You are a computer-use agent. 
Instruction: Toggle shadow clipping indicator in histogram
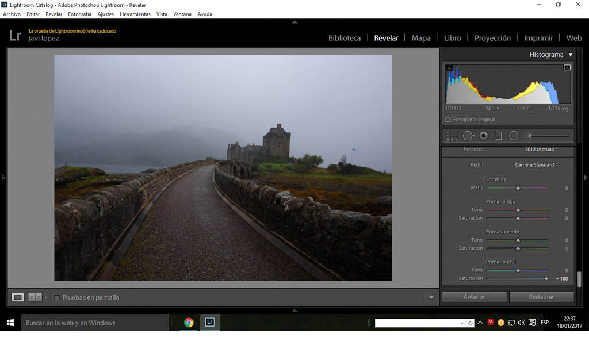click(449, 68)
